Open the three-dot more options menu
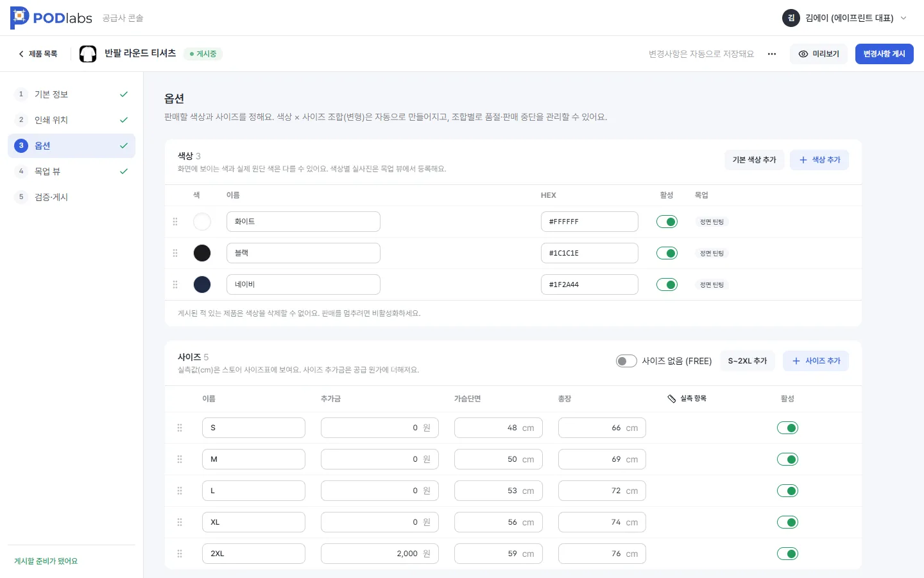Viewport: 924px width, 578px height. click(772, 54)
